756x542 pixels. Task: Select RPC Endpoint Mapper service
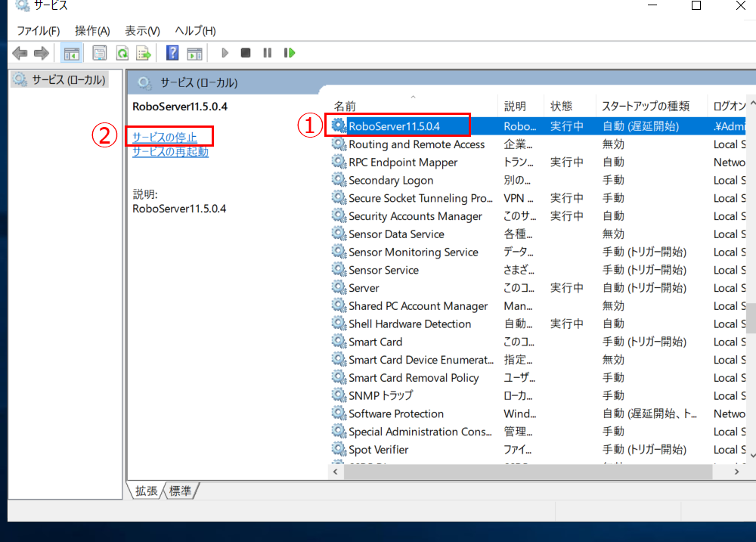(x=538, y=162)
